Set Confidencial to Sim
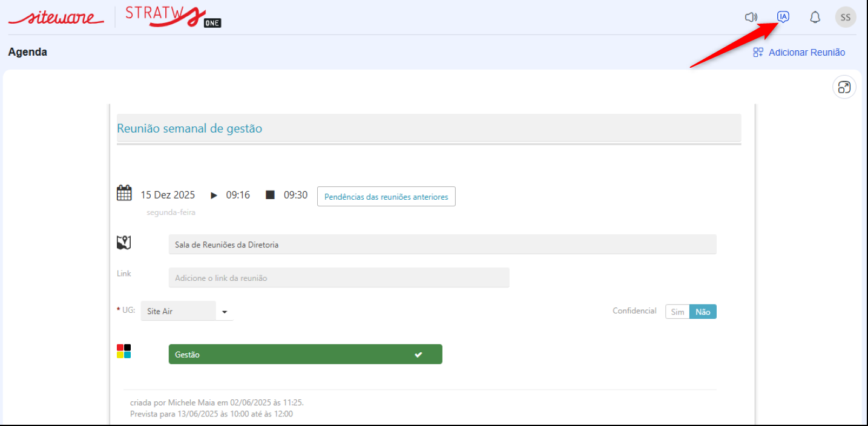 tap(677, 312)
